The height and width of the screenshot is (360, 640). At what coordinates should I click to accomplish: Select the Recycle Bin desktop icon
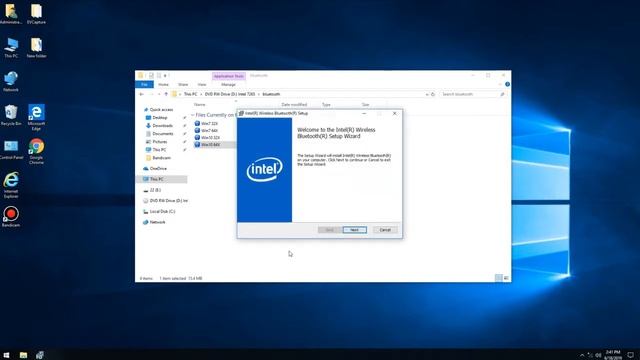click(11, 115)
